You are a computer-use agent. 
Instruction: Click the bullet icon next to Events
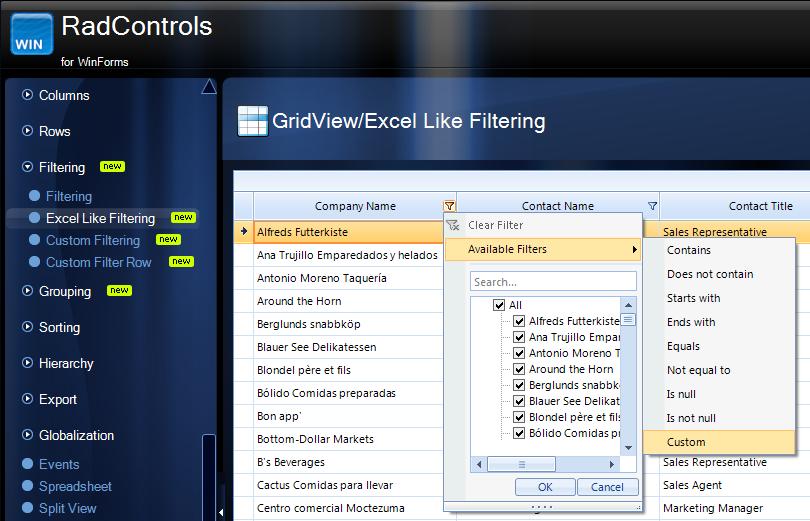[28, 464]
